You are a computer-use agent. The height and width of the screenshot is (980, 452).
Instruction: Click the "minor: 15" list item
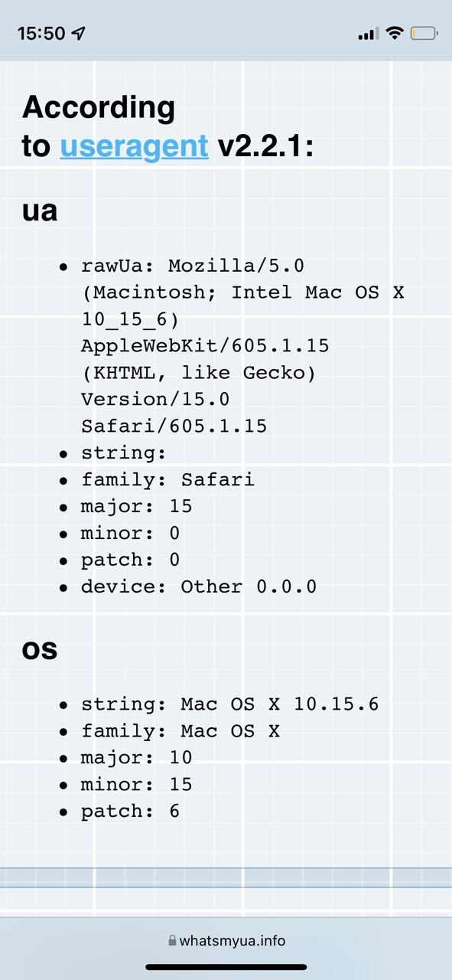point(136,785)
